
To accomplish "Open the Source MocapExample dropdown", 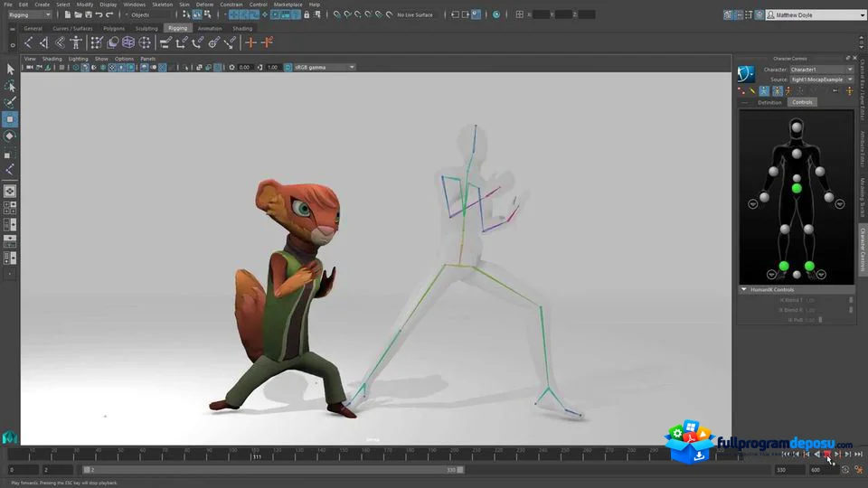I will pyautogui.click(x=822, y=80).
